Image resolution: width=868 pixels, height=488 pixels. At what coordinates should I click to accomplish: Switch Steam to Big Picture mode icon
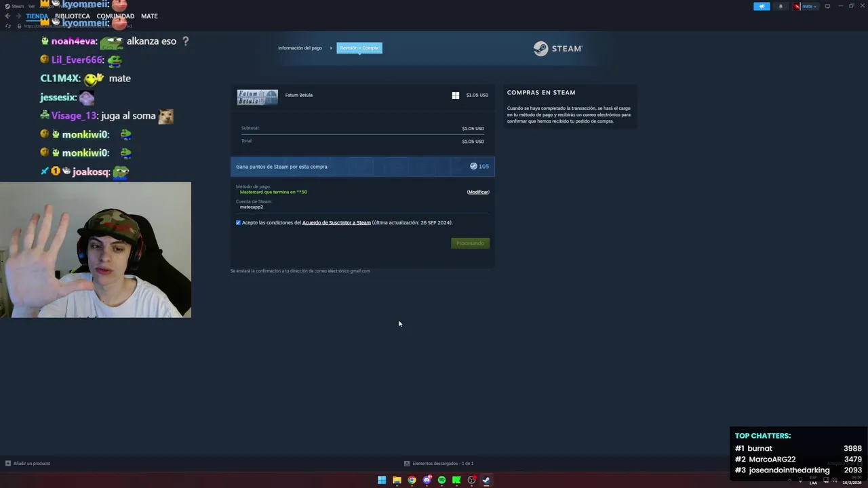click(827, 6)
